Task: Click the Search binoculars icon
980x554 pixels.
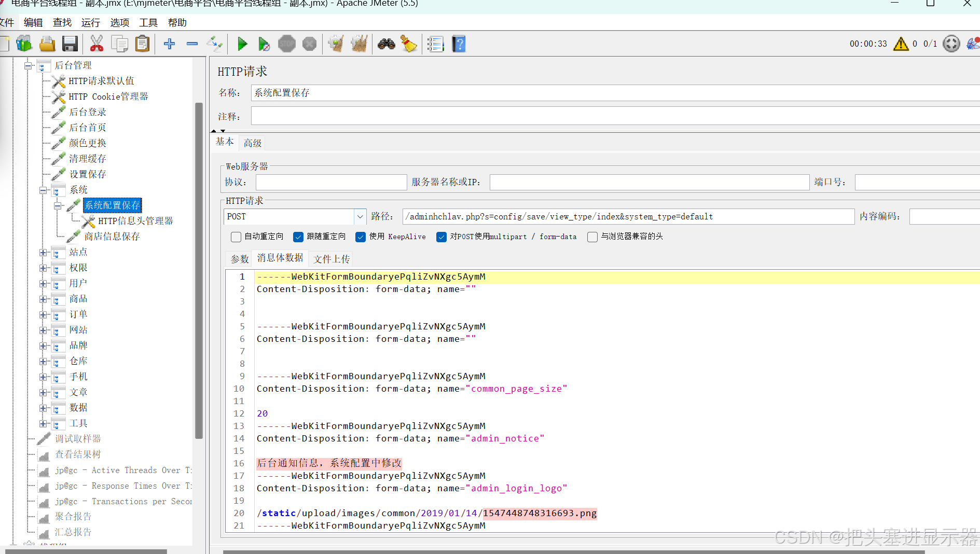Action: click(386, 44)
